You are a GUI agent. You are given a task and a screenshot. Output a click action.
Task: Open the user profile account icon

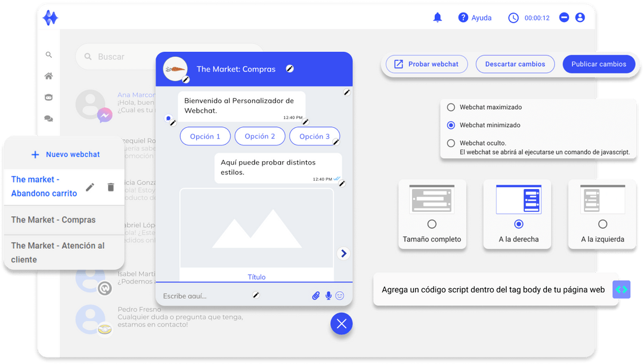[580, 17]
